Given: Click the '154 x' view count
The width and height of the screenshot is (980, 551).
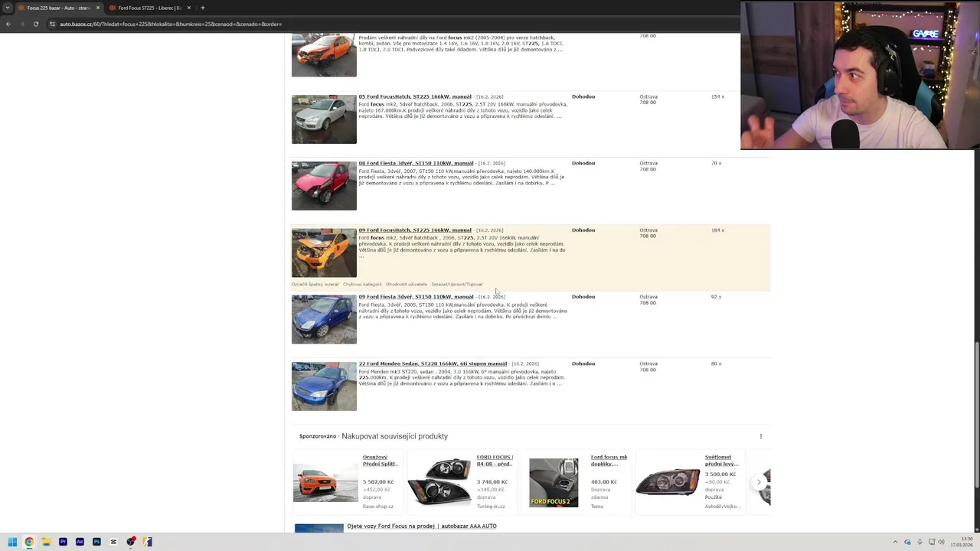Looking at the screenshot, I should point(717,97).
